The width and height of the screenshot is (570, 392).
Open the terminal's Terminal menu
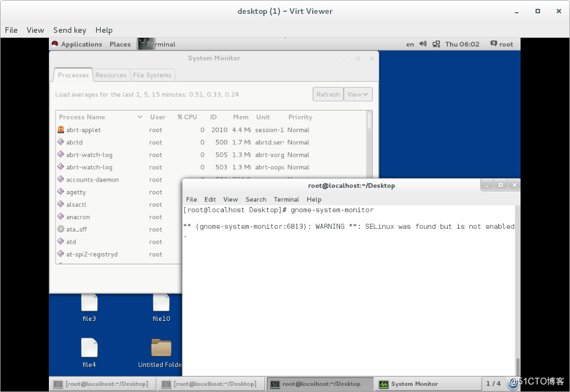[x=287, y=199]
